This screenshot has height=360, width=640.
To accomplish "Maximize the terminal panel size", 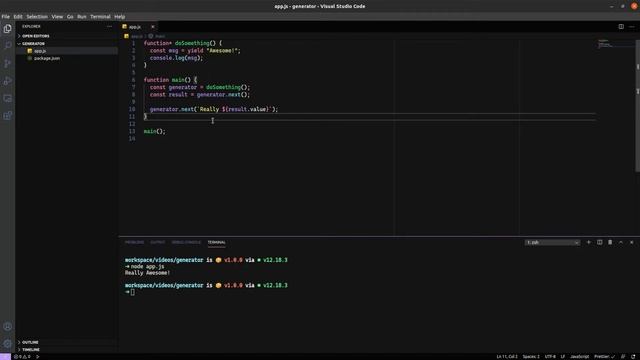I will point(621,242).
